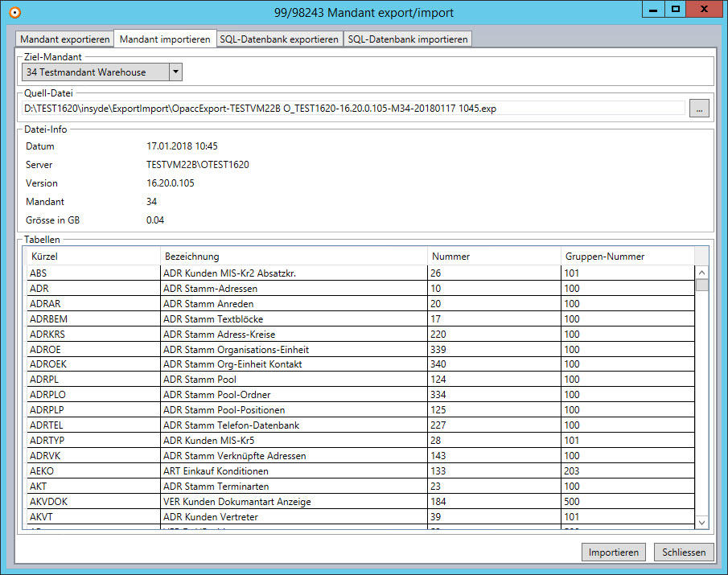Click Nummer value 227

(438, 425)
